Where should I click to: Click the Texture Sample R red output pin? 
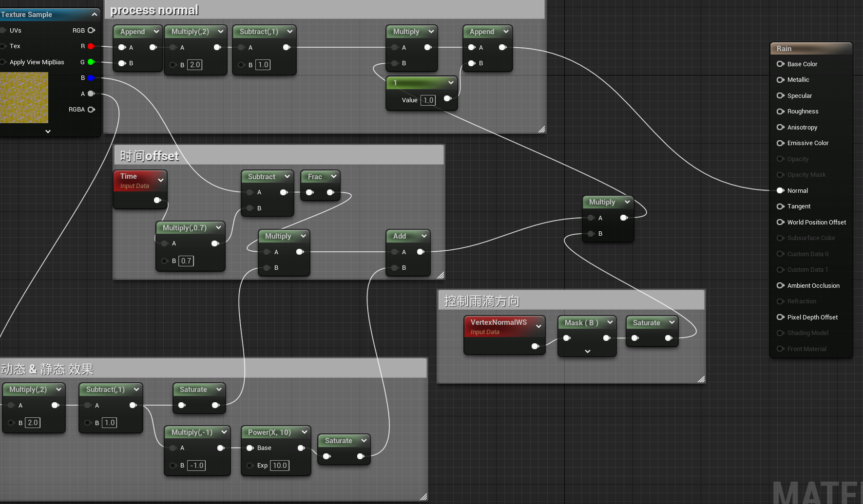[91, 46]
